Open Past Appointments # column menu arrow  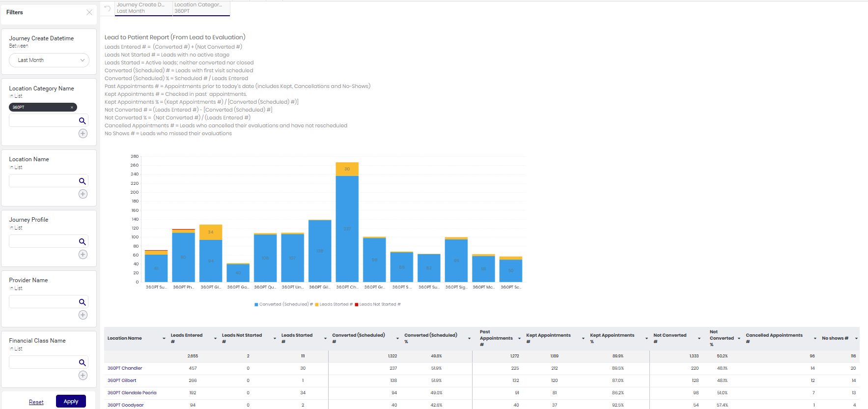tap(519, 338)
